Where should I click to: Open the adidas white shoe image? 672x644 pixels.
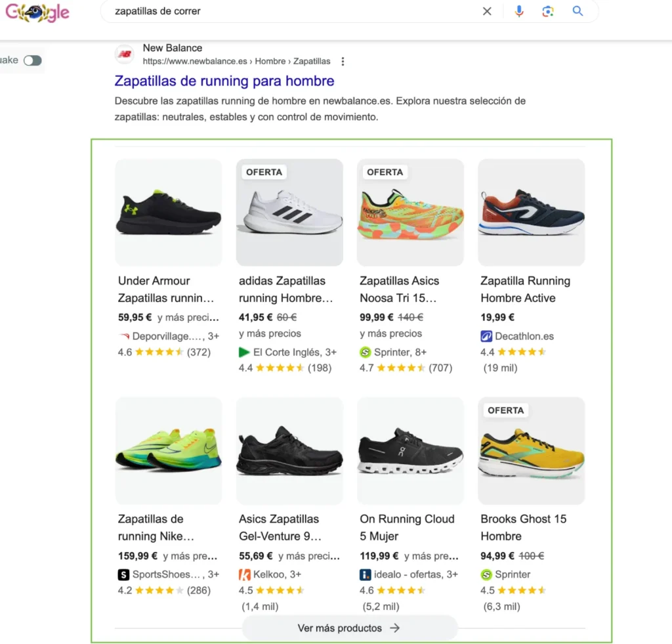[x=289, y=212]
